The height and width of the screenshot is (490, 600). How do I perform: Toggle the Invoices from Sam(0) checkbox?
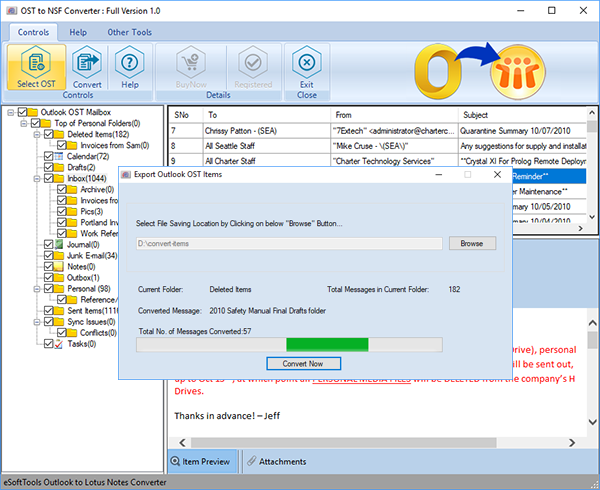[62, 145]
